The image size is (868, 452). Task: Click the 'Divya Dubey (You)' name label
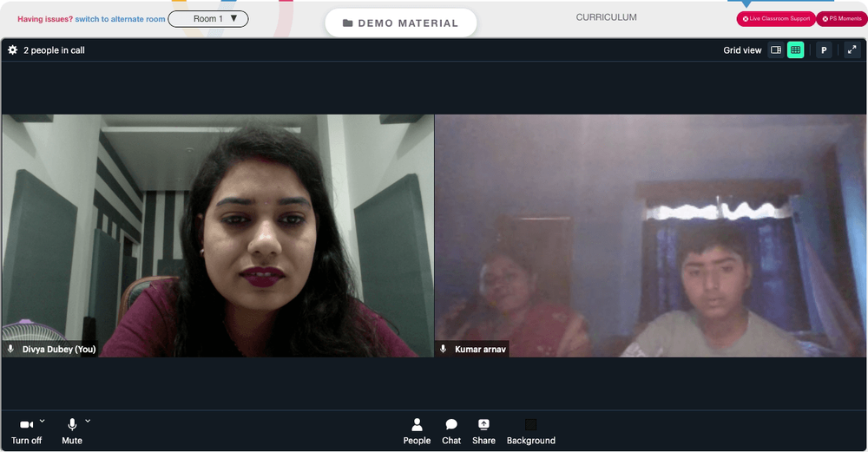click(x=59, y=349)
